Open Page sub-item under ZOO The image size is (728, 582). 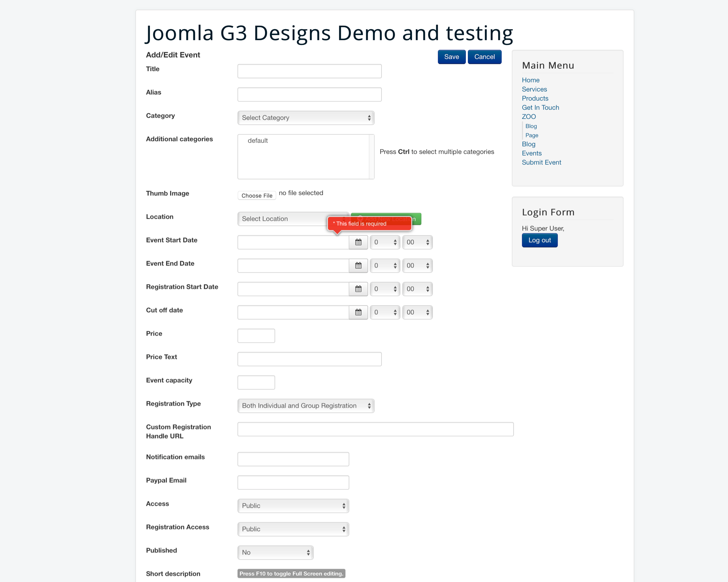(531, 135)
